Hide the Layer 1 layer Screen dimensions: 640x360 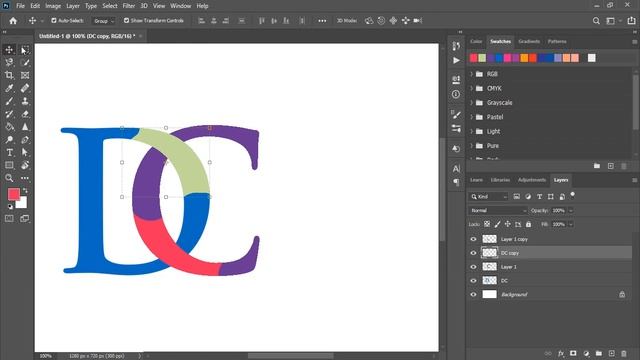473,267
